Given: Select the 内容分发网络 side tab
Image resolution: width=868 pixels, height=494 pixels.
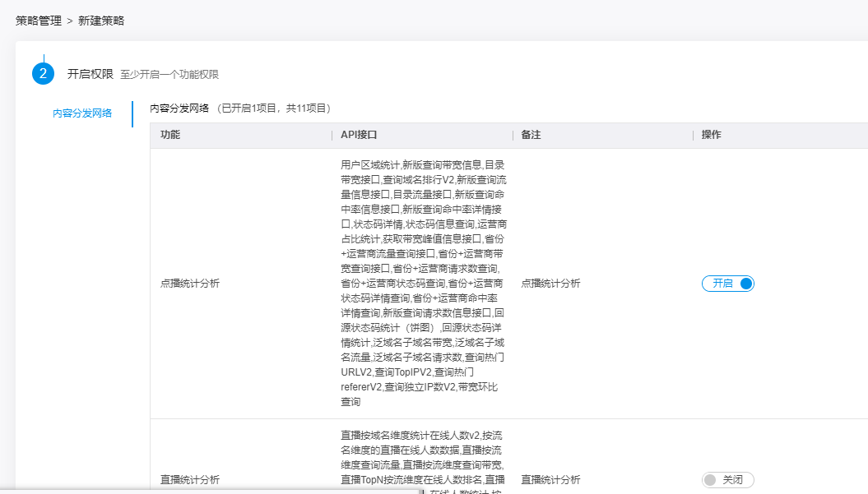Looking at the screenshot, I should coord(82,113).
